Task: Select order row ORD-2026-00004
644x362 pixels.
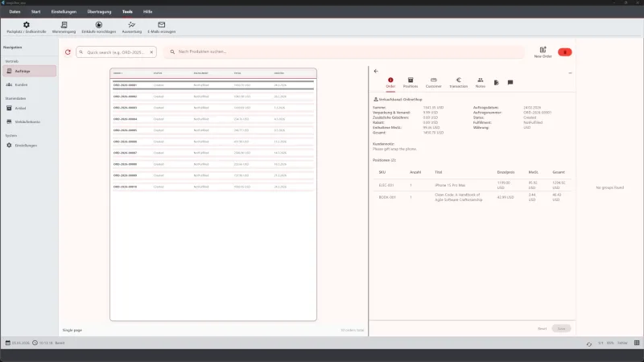Action: click(x=213, y=119)
